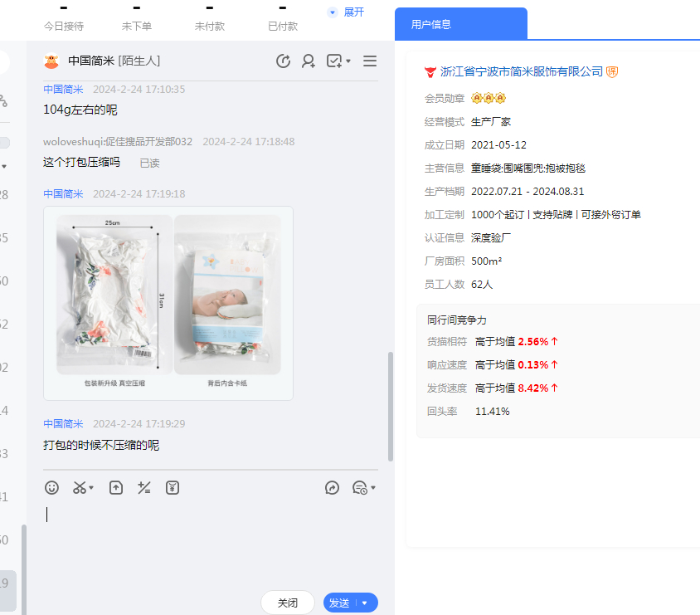Click the forward share arrow icon
This screenshot has width=700, height=615.
[332, 488]
